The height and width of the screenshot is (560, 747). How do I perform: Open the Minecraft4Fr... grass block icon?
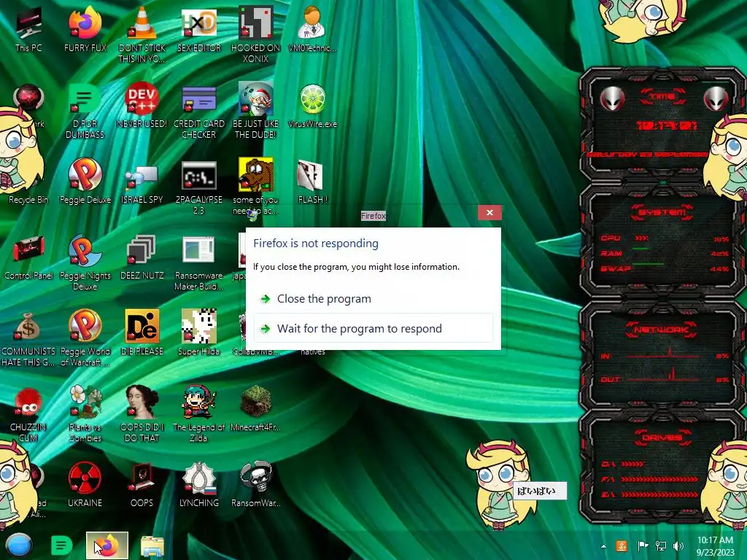click(256, 408)
